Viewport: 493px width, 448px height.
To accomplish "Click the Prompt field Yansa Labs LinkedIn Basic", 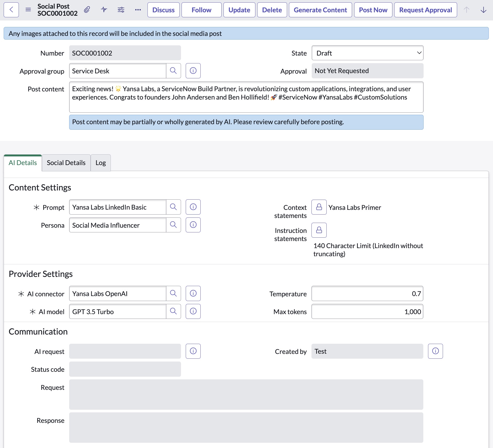I will (118, 207).
